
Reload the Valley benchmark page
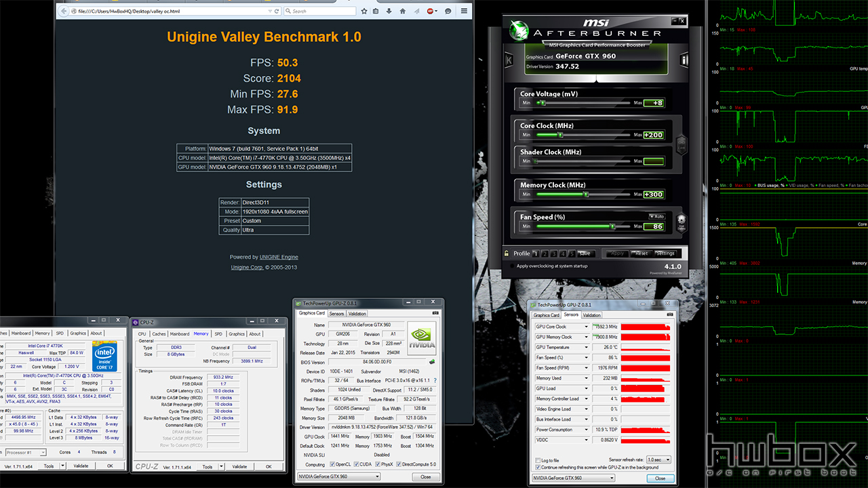(x=276, y=12)
